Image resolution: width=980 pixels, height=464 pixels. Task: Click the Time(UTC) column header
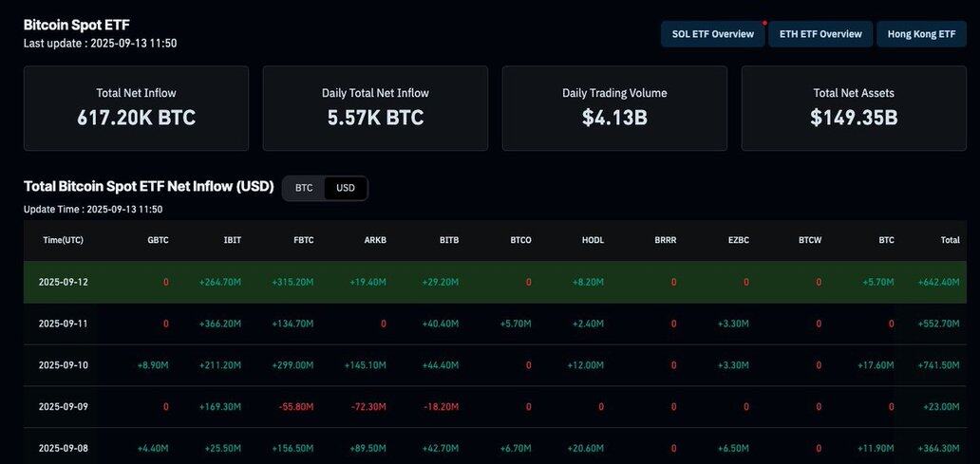click(x=63, y=240)
